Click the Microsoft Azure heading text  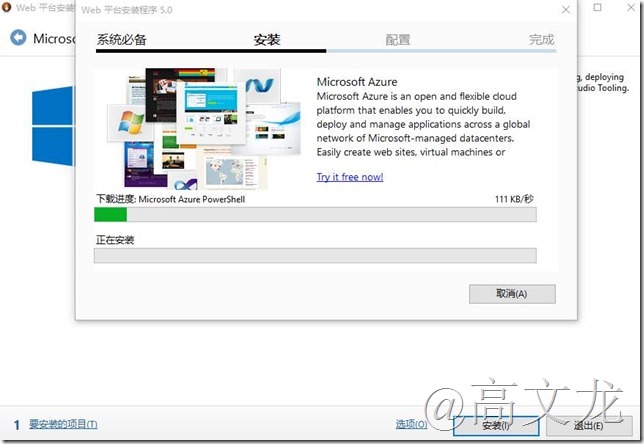pyautogui.click(x=357, y=82)
